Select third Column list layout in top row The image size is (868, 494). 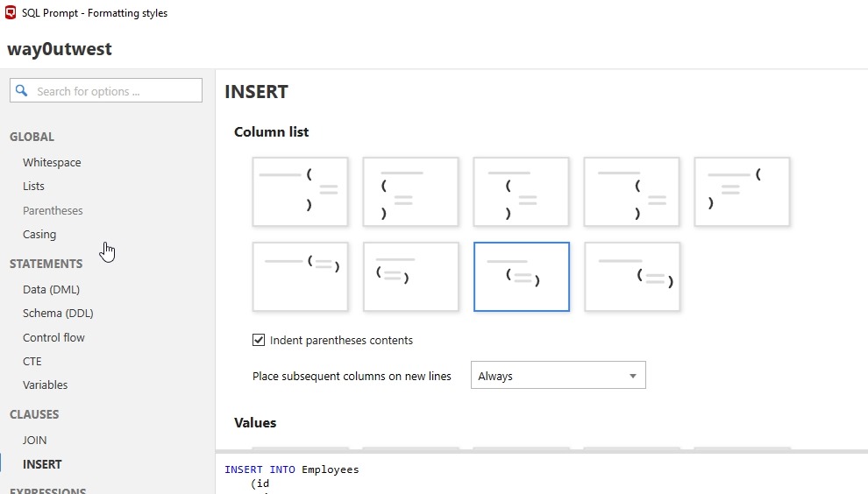click(x=521, y=192)
